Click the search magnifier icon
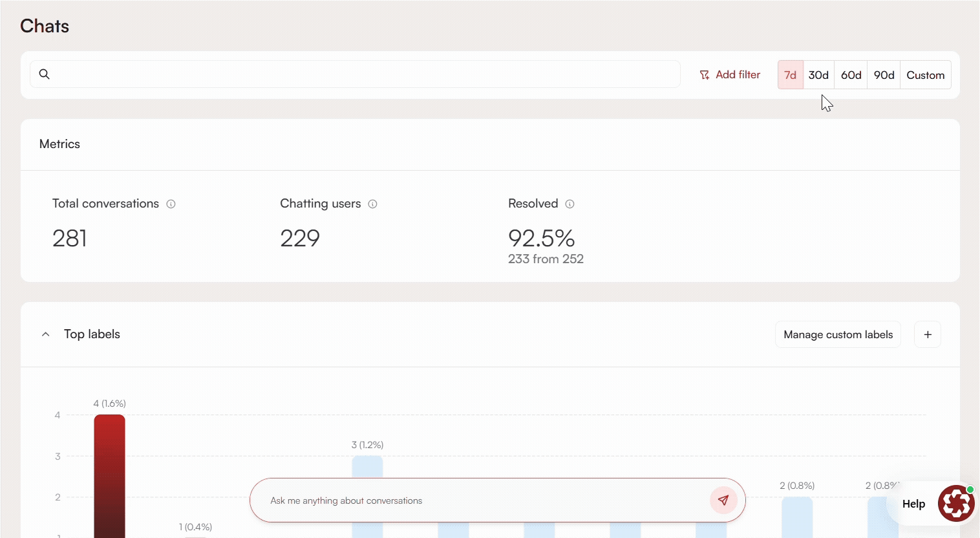 point(44,74)
